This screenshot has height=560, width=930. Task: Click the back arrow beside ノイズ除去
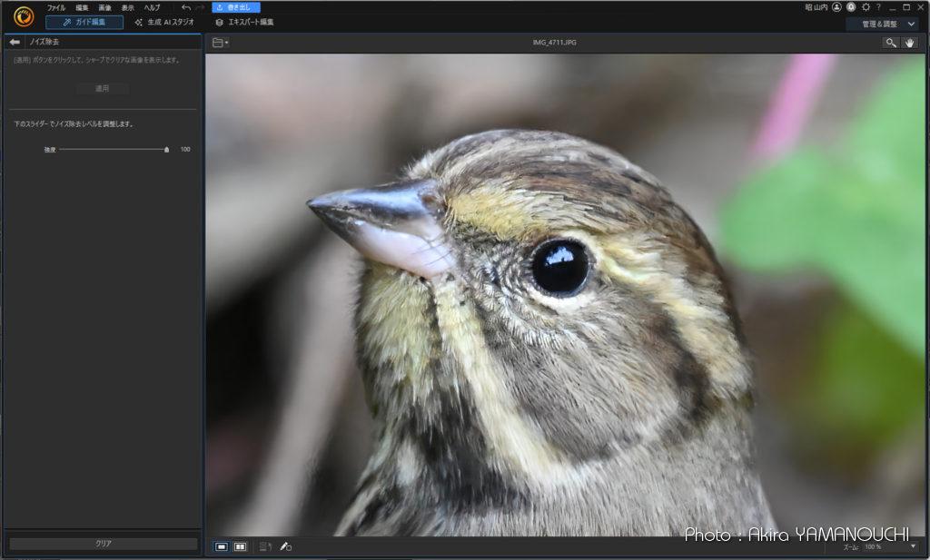click(15, 42)
